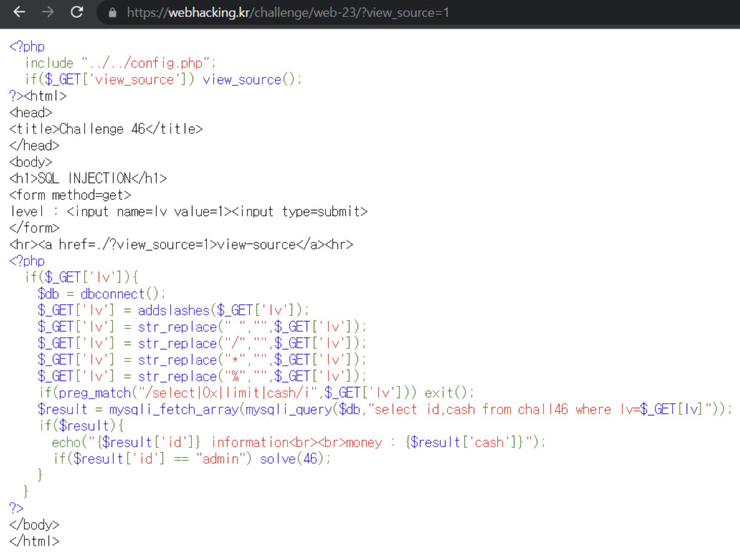Select the closing </body> tag line
This screenshot has height=560, width=740.
point(34,525)
